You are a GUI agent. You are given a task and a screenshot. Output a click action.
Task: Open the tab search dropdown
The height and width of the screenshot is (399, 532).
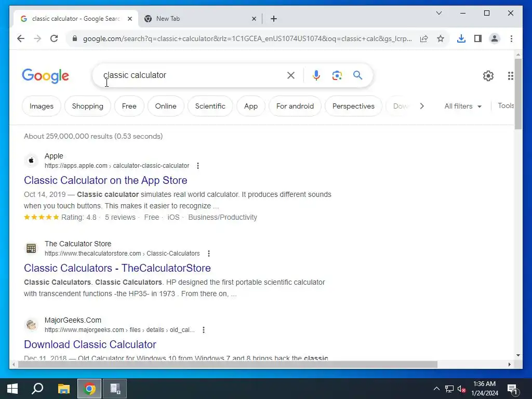(x=438, y=13)
